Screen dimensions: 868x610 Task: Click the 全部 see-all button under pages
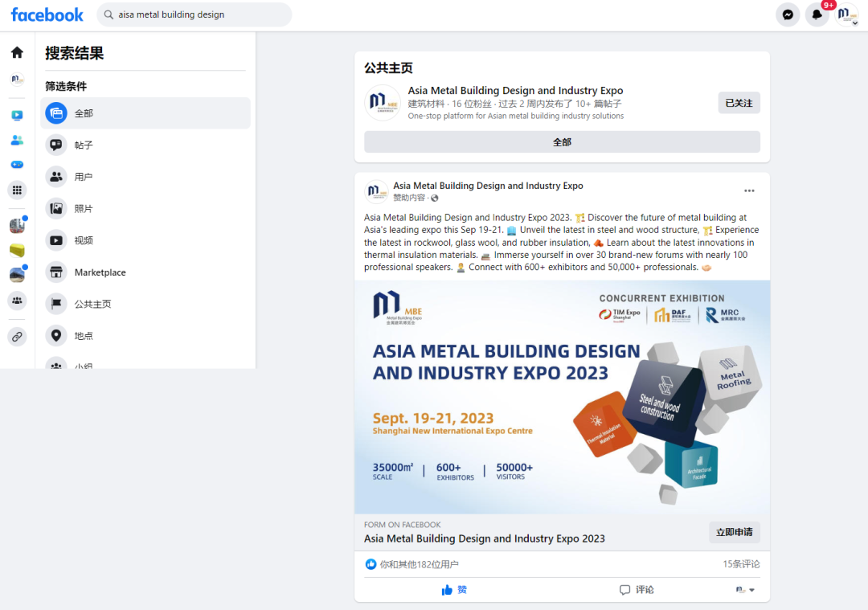coord(562,142)
